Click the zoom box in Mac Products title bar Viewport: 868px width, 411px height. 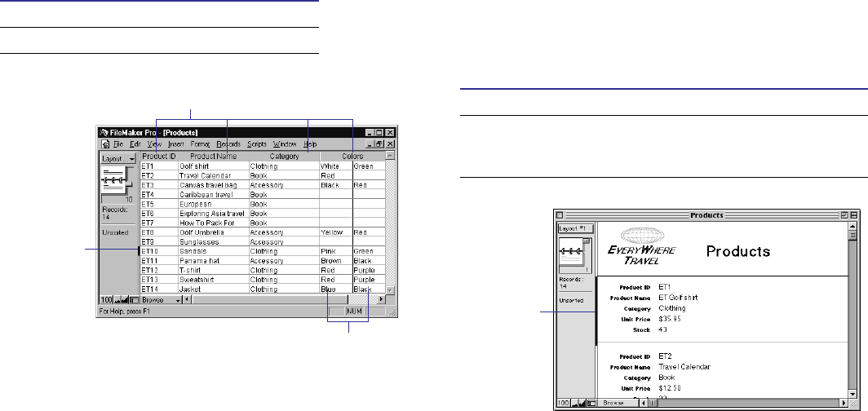pos(844,215)
